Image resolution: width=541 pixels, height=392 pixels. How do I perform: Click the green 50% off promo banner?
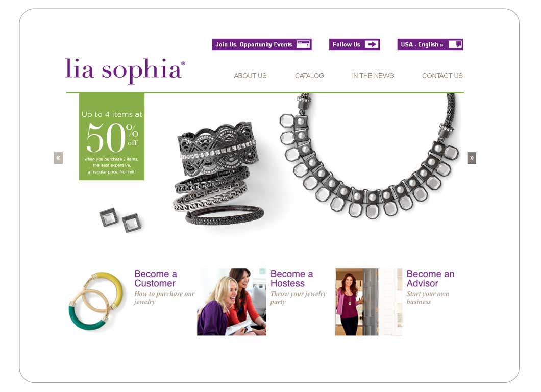tap(112, 136)
